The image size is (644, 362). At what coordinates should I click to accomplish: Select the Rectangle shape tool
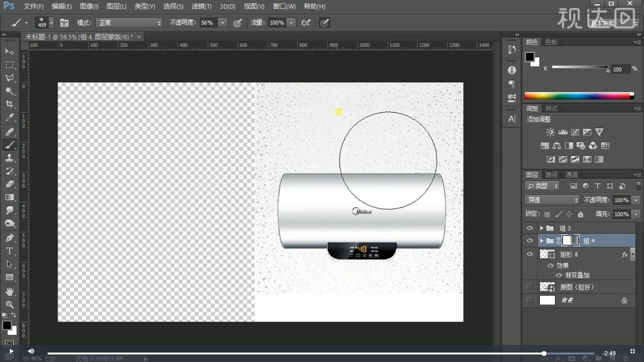pos(9,277)
